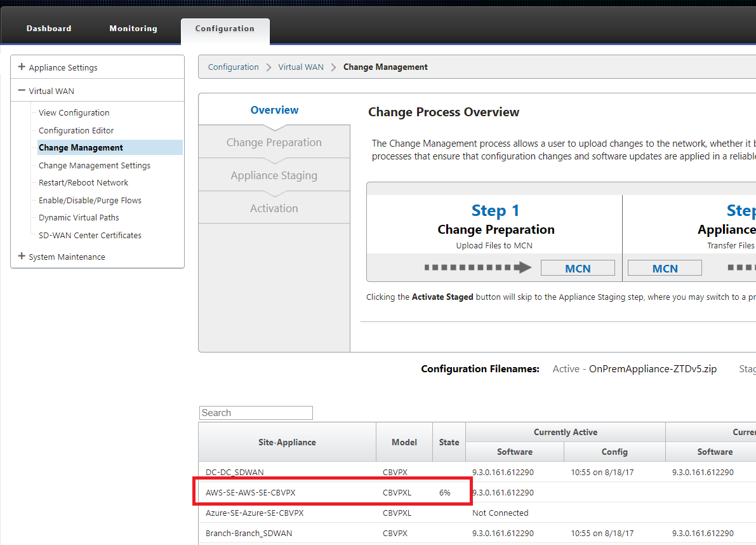
Task: Expand the Appliance Settings section
Action: tap(22, 67)
